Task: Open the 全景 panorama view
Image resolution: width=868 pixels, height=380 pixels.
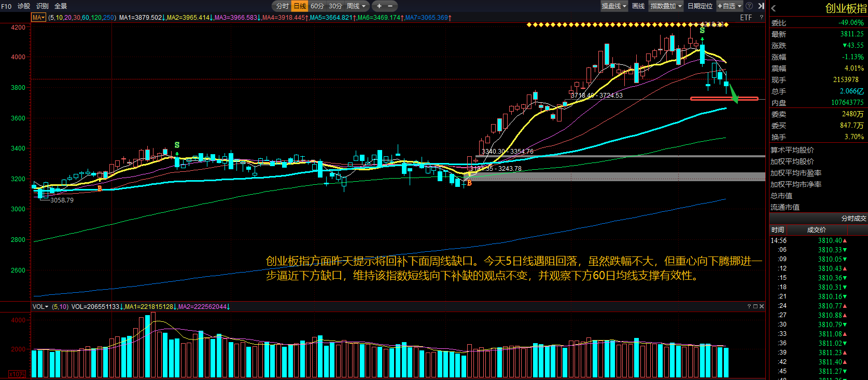Action: pos(61,6)
